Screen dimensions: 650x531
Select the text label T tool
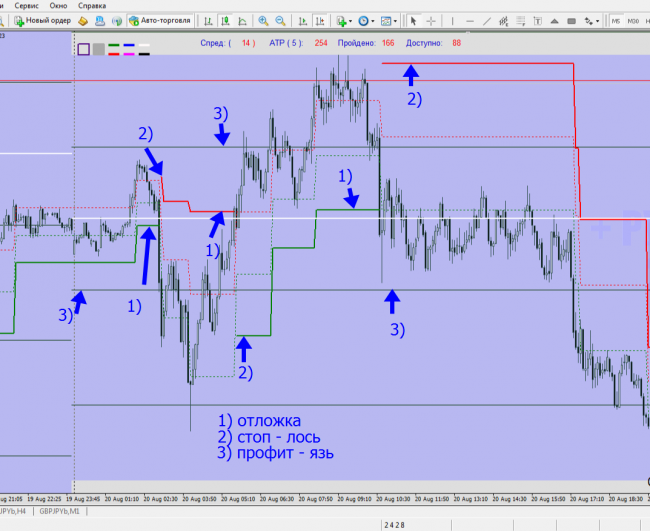[x=538, y=21]
